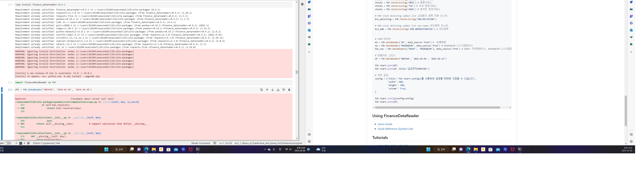Viewport: 644px width, 181px height.
Task: Open Microsoft 365 in docs window's Edge sidebar
Action: pyautogui.click(x=631, y=23)
